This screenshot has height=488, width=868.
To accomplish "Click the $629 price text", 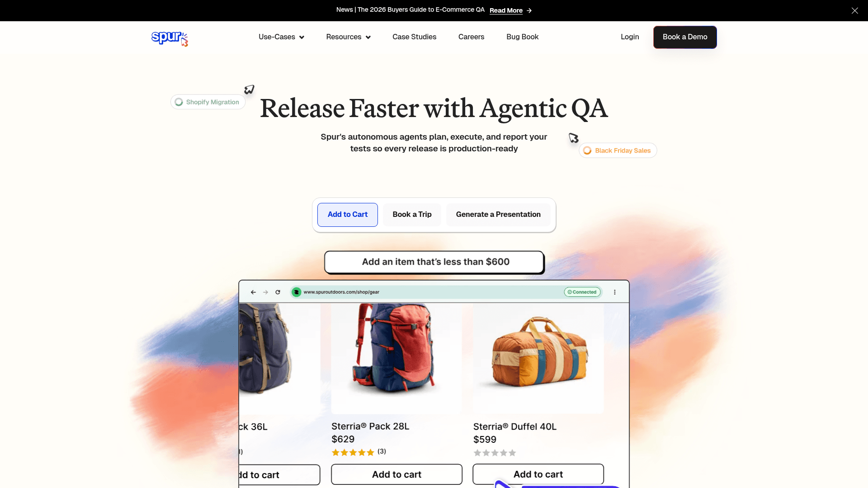I will coord(343,439).
